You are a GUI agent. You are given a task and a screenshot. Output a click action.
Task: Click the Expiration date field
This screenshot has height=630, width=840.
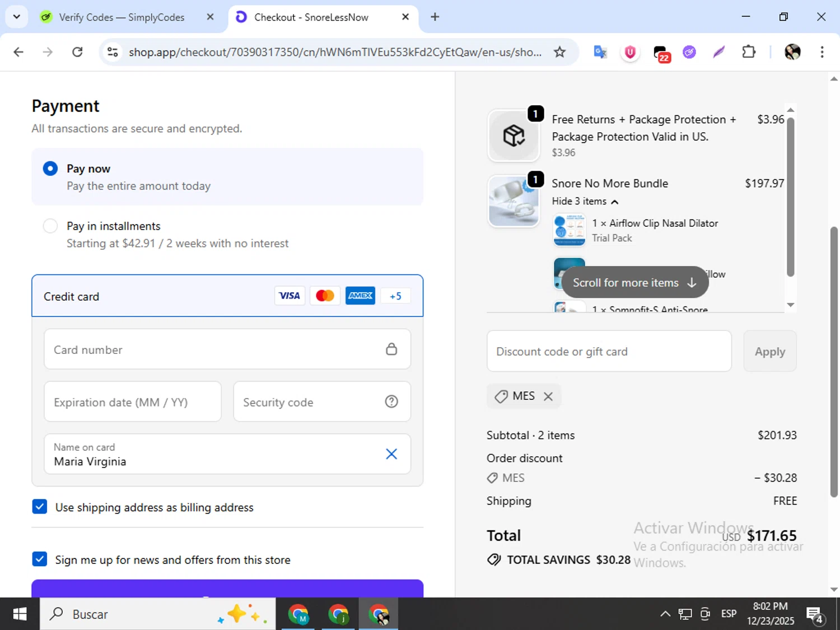tap(133, 402)
